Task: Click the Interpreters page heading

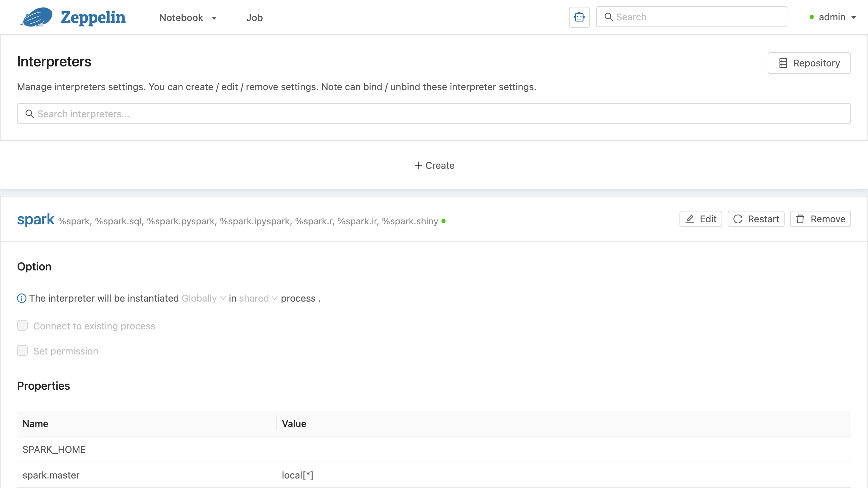Action: (x=54, y=62)
